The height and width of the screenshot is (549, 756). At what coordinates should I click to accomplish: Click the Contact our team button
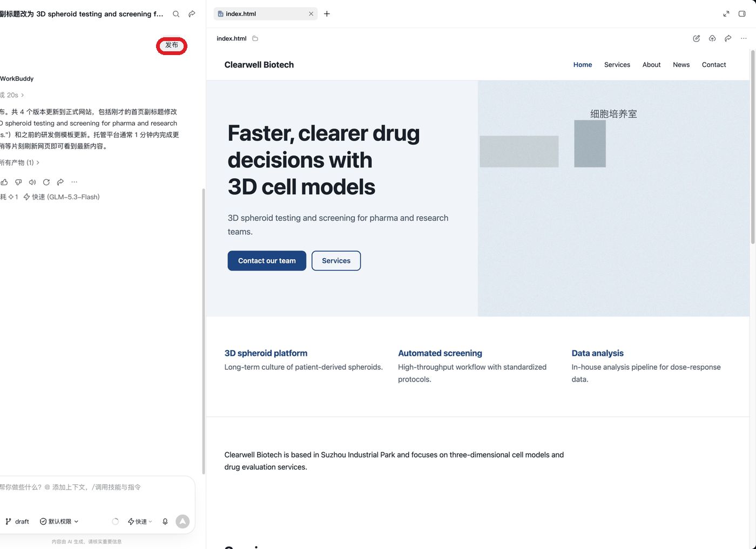(x=267, y=261)
